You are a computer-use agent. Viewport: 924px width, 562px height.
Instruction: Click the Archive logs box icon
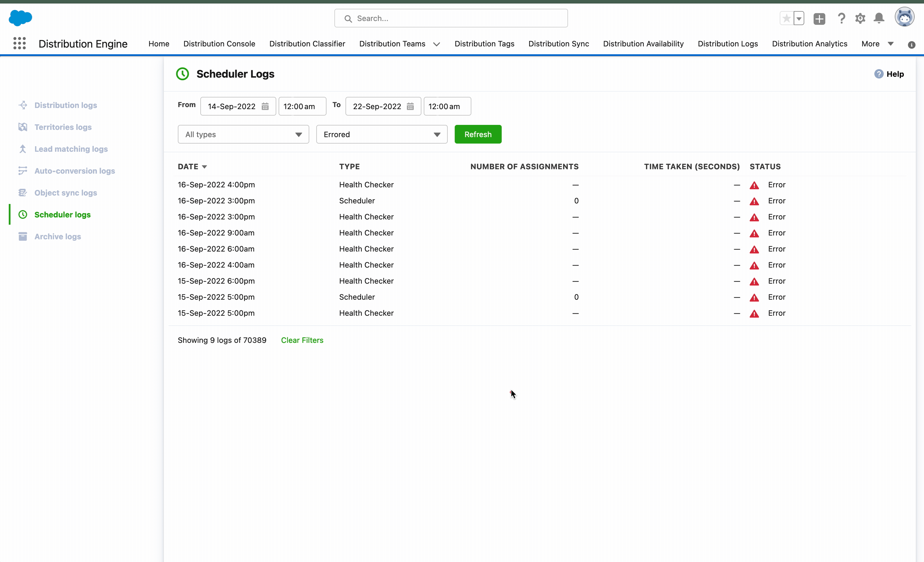coord(23,236)
